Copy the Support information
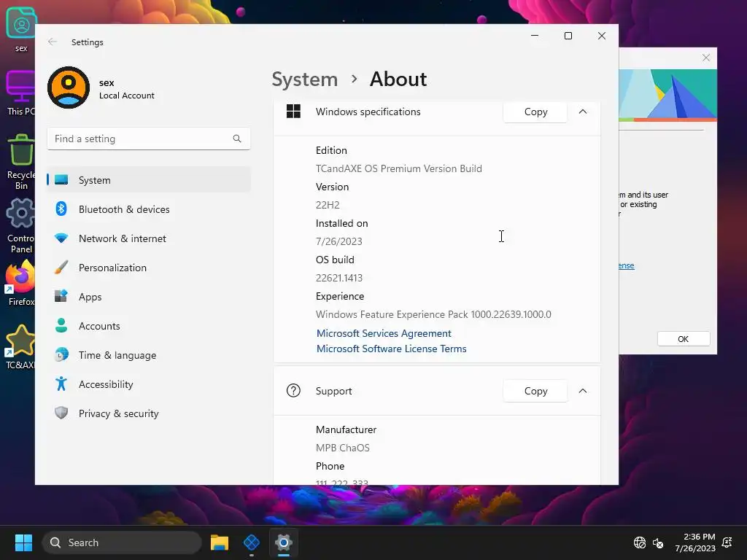The image size is (747, 560). (x=535, y=391)
